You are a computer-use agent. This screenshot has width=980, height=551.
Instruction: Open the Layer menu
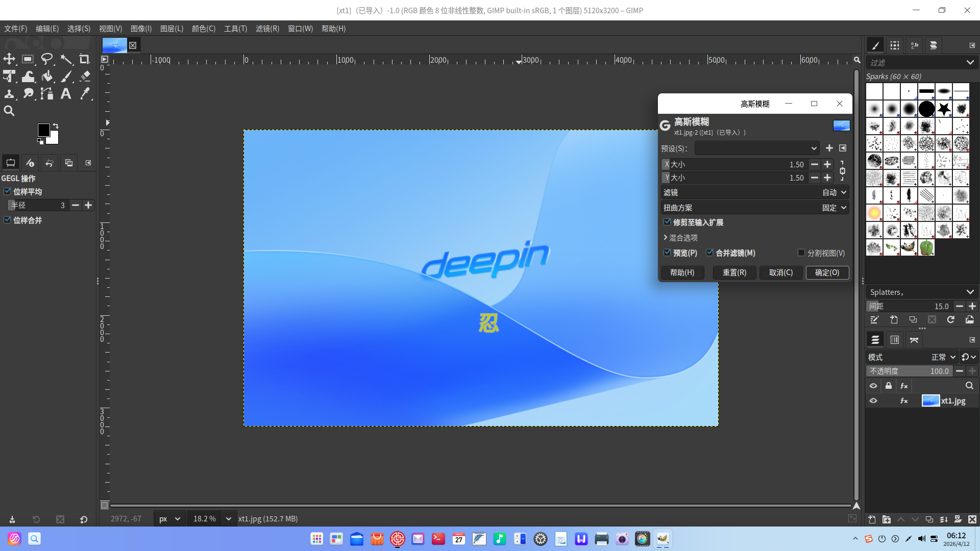(x=171, y=29)
